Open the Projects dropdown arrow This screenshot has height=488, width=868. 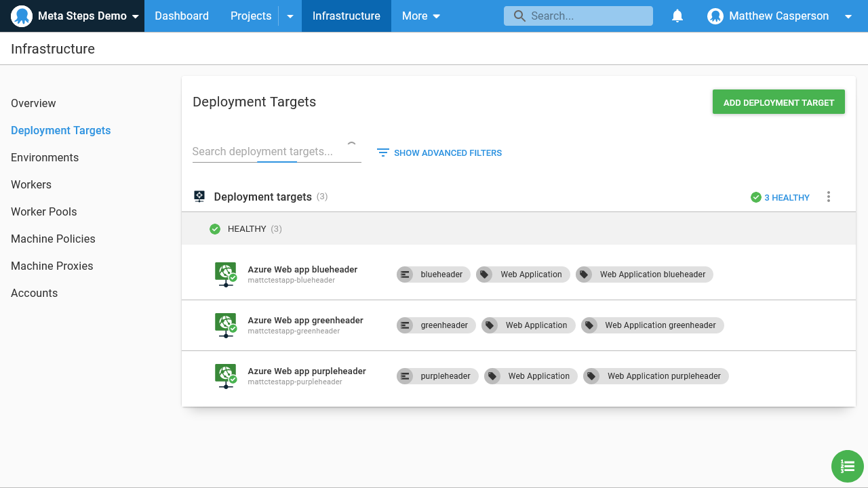coord(290,16)
